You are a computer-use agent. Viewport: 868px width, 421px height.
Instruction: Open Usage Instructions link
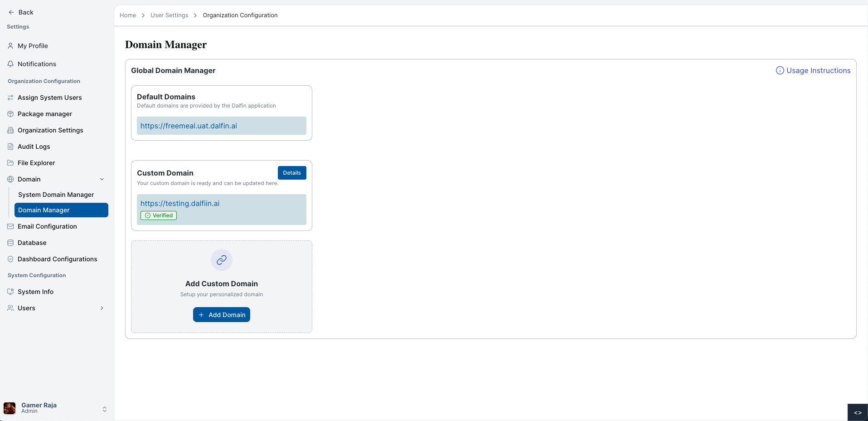[818, 70]
